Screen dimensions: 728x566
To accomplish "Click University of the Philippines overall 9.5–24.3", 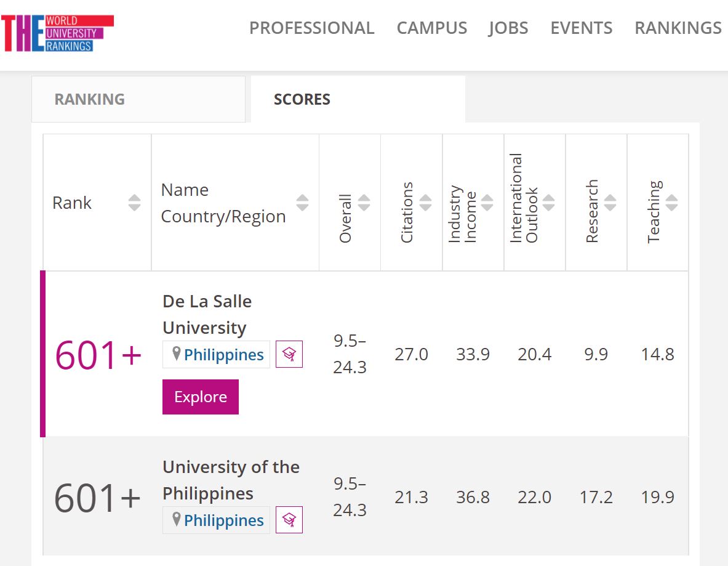I will pyautogui.click(x=350, y=497).
